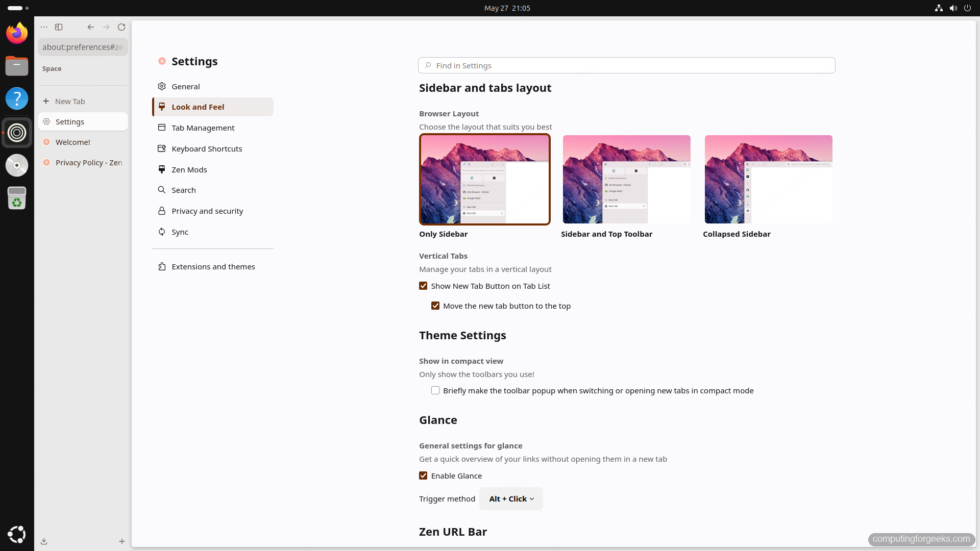Open Extensions and themes link

click(213, 267)
